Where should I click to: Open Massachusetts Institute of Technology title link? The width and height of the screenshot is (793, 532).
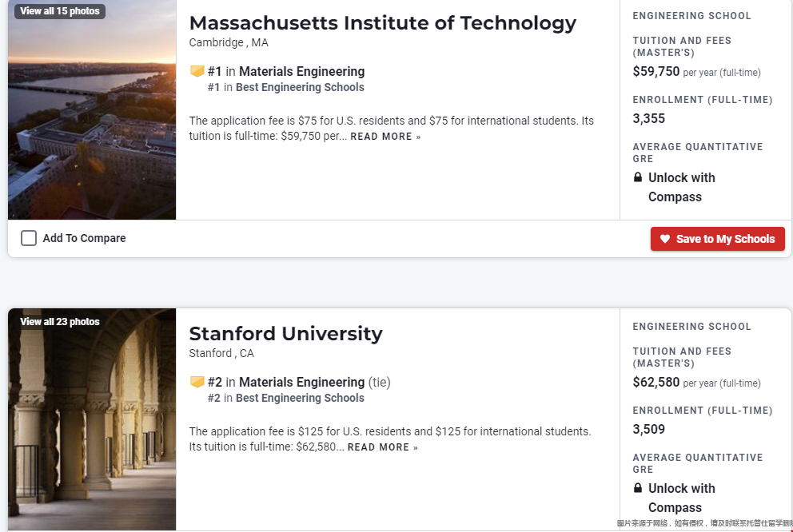click(x=383, y=22)
